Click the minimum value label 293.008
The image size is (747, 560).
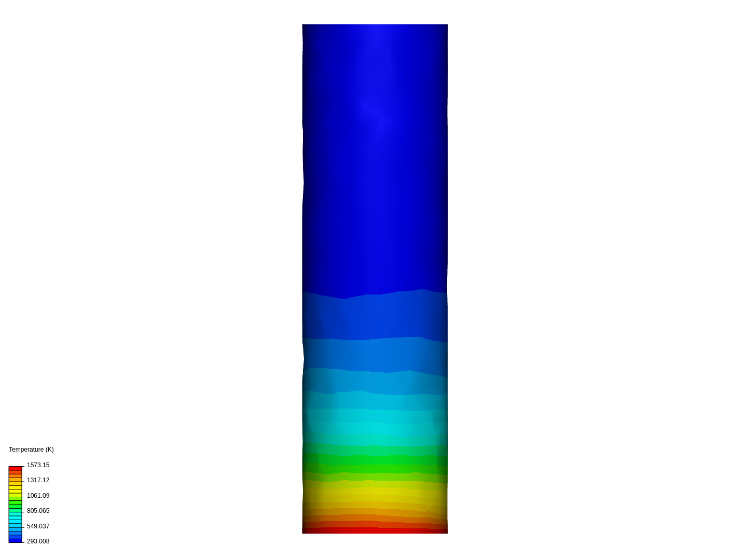pos(38,541)
